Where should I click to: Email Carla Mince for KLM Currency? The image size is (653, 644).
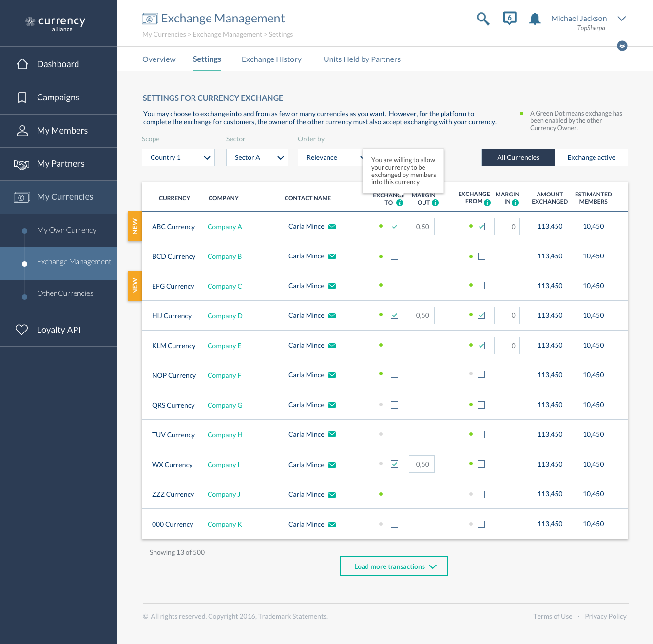coord(332,345)
